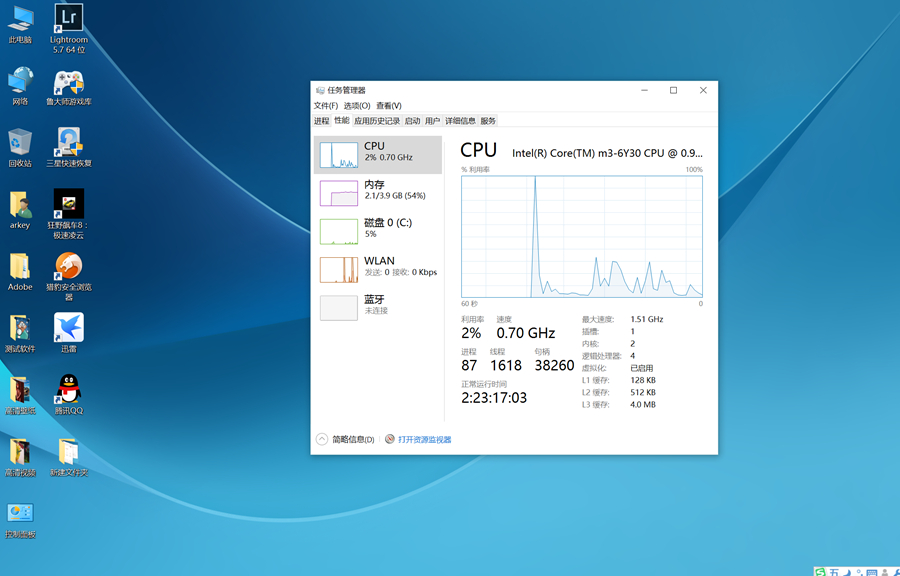Viewport: 900px width, 576px height.
Task: Select the 性能 tab
Action: pos(342,120)
